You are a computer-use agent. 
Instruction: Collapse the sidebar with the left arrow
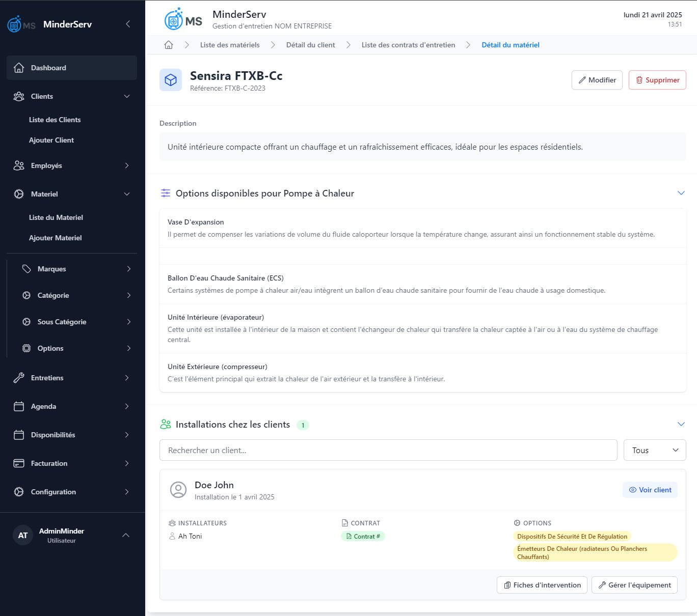click(128, 24)
